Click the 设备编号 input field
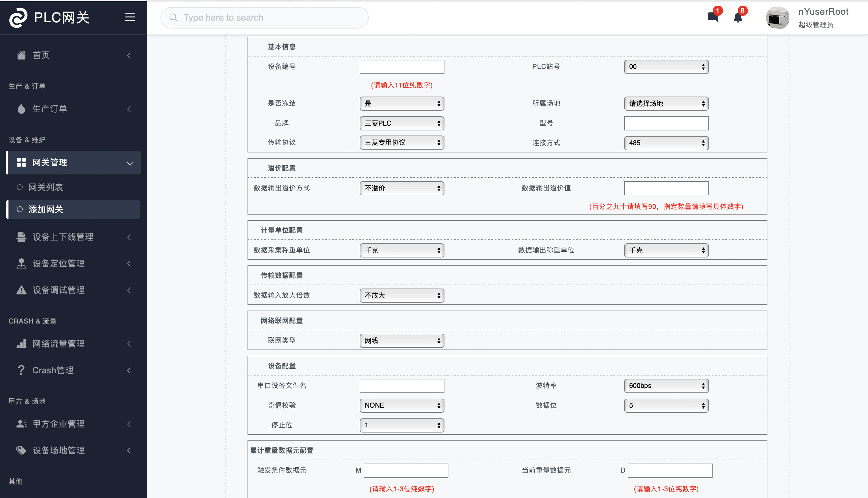868x498 pixels. tap(402, 66)
